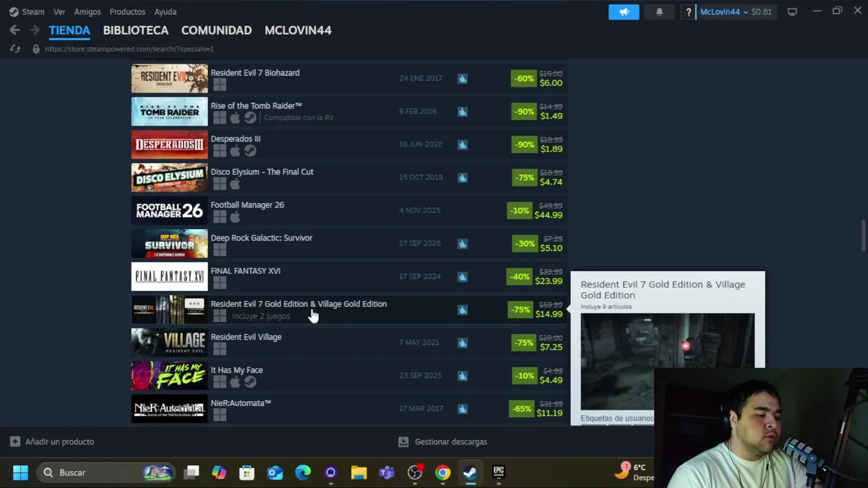Image resolution: width=868 pixels, height=488 pixels.
Task: Click Añadir un producto
Action: pyautogui.click(x=52, y=442)
